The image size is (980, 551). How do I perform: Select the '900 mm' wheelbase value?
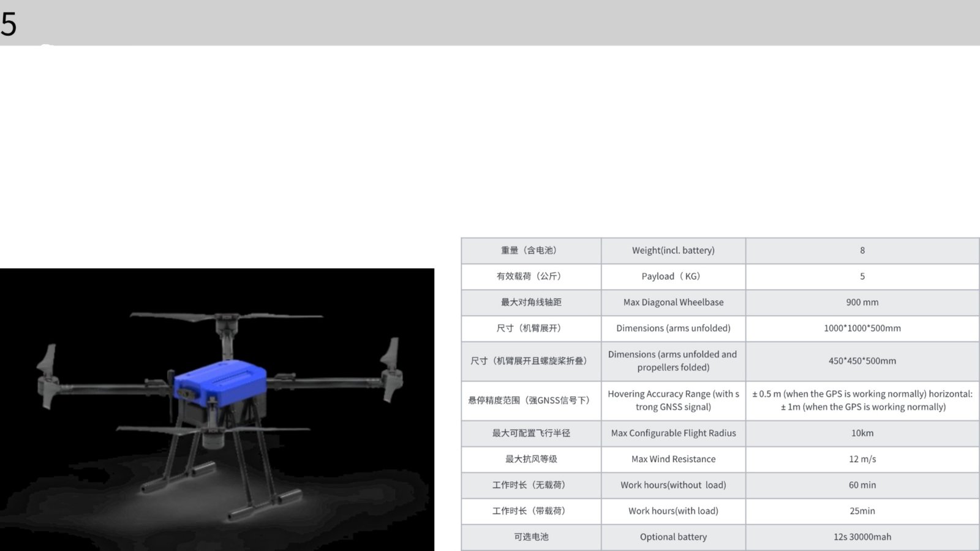click(x=862, y=302)
